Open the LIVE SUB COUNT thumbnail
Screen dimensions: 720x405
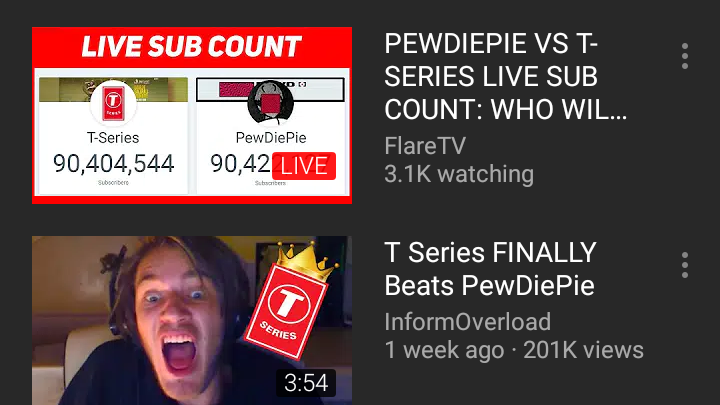192,115
